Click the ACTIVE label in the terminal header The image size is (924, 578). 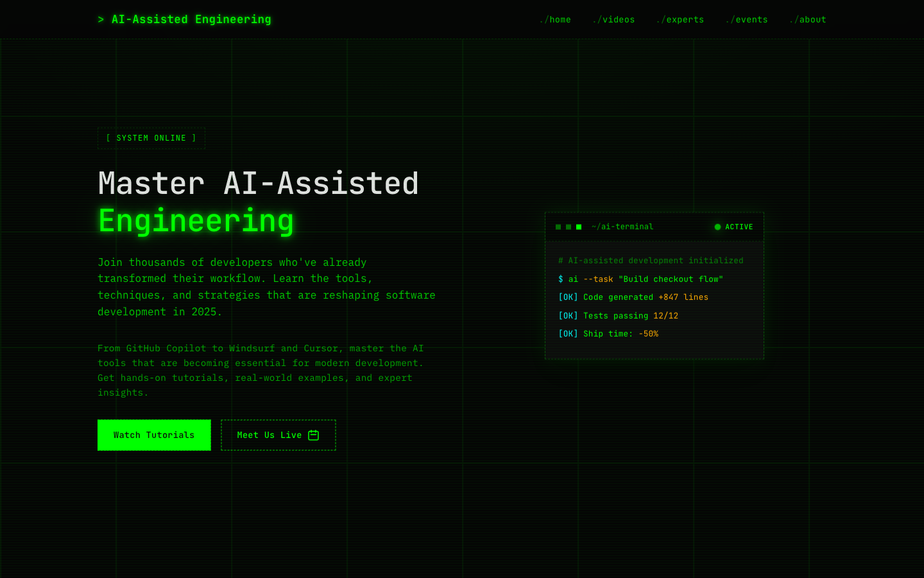pos(739,227)
